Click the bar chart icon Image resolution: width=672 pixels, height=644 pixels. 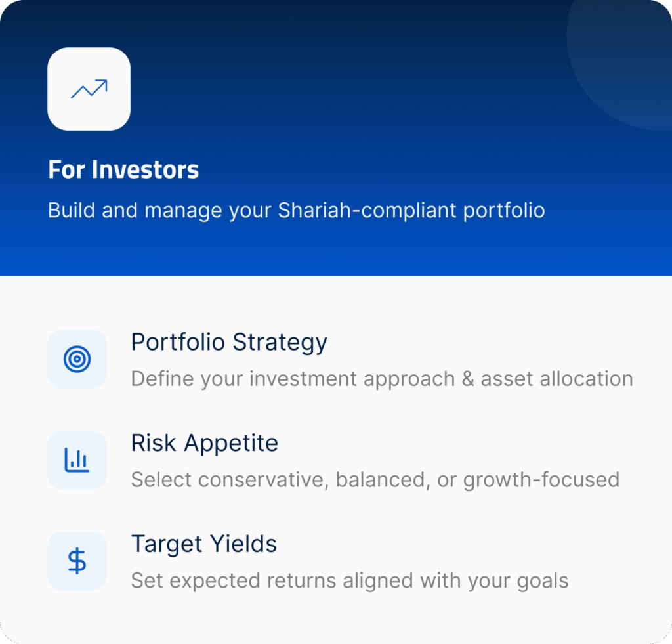point(77,460)
